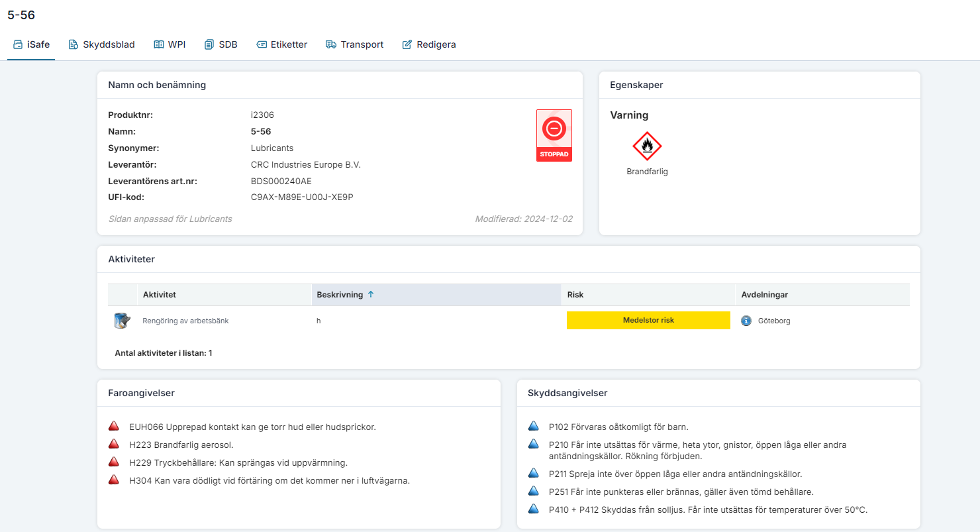Click the red triangle beside H229

[x=114, y=462]
